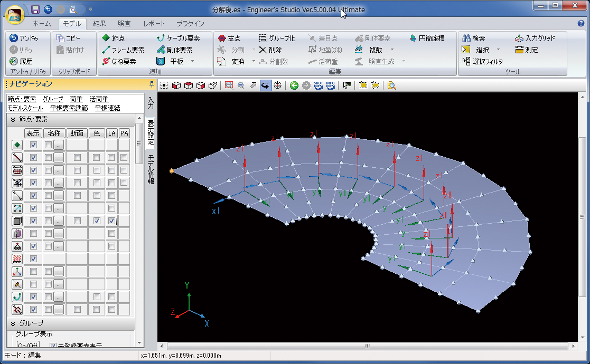Click the fit-all view icon in view toolbar
Viewport: 590px width, 364px height.
tap(164, 85)
